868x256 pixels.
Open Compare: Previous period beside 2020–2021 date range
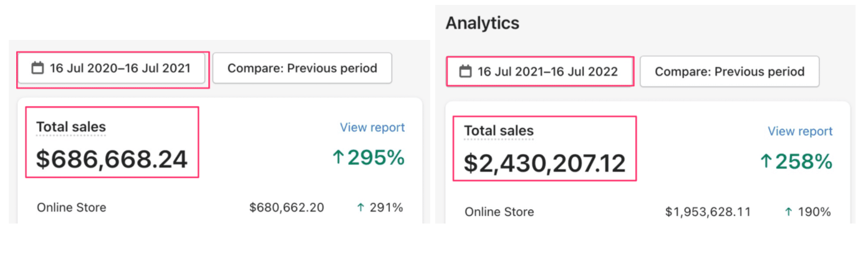coord(302,68)
